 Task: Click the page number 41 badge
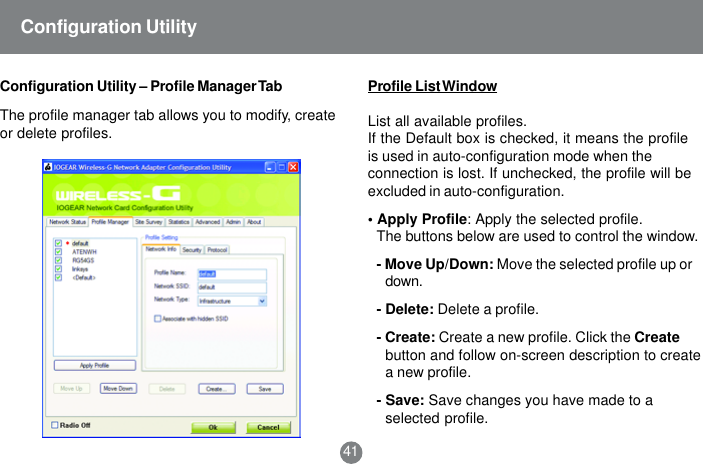351,452
